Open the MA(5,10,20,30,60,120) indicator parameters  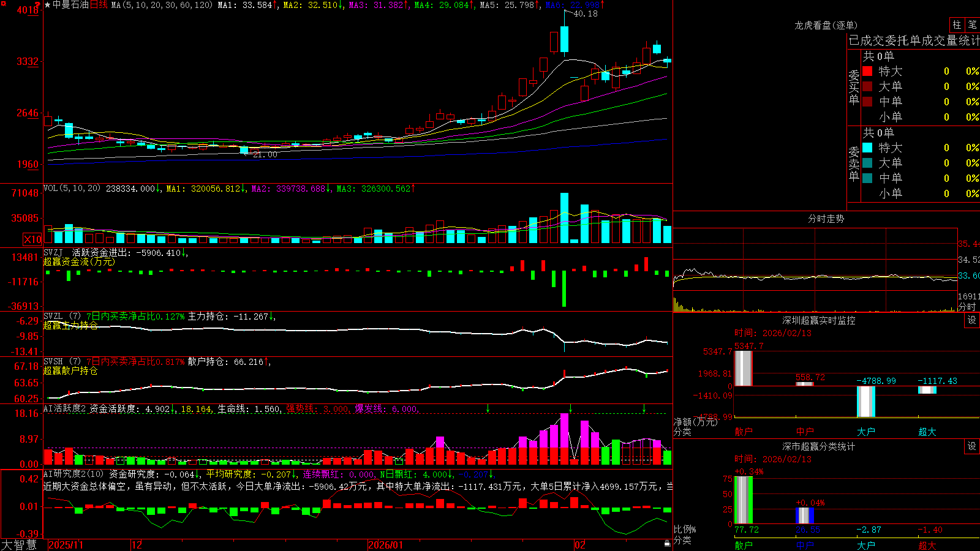[162, 5]
